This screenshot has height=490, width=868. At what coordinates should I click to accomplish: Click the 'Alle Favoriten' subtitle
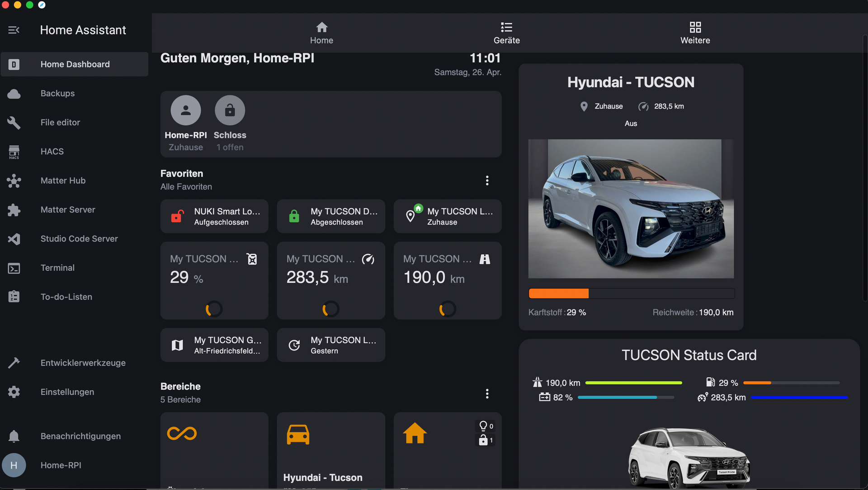(x=186, y=187)
